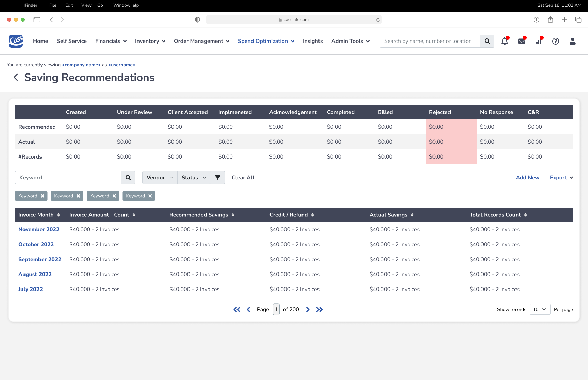Jump to the last page of results
588x380 pixels.
(319, 309)
